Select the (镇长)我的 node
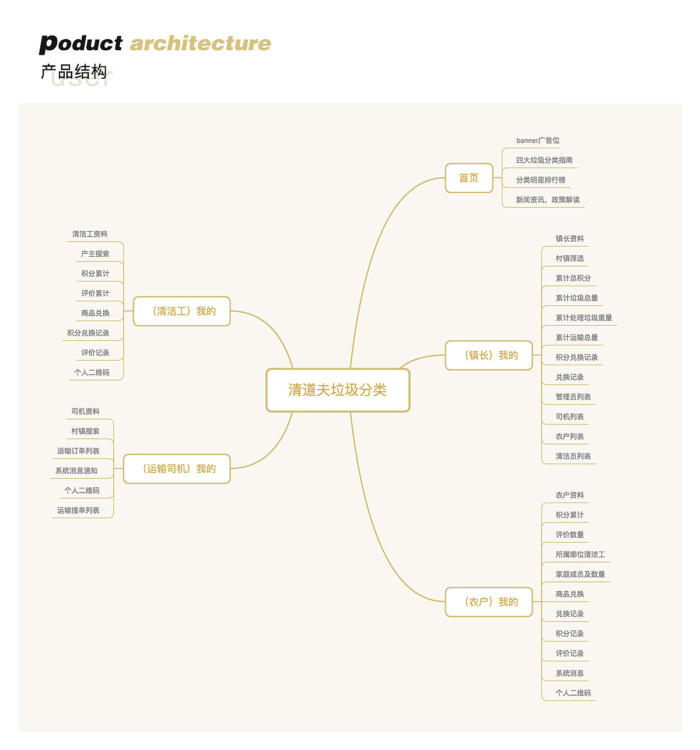 pyautogui.click(x=489, y=355)
